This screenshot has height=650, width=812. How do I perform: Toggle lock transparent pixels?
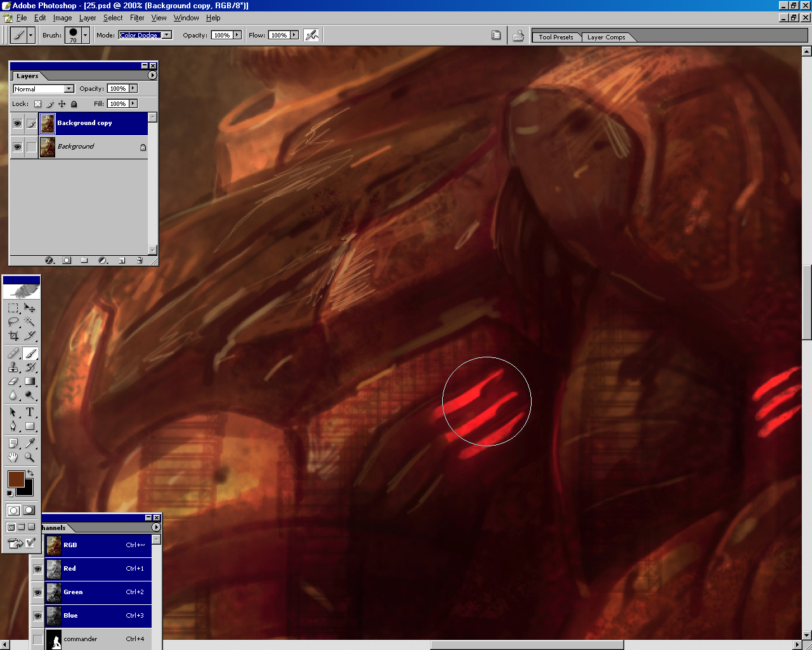click(x=37, y=104)
